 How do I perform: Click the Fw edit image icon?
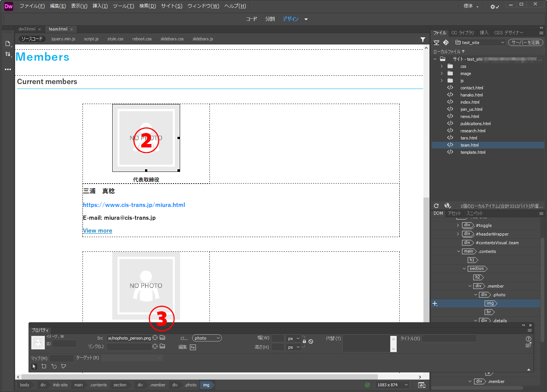click(x=193, y=347)
